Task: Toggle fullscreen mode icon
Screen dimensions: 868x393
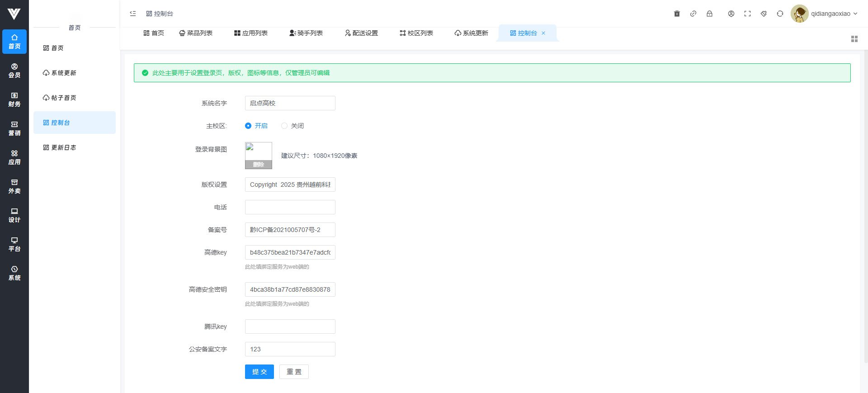Action: (747, 14)
